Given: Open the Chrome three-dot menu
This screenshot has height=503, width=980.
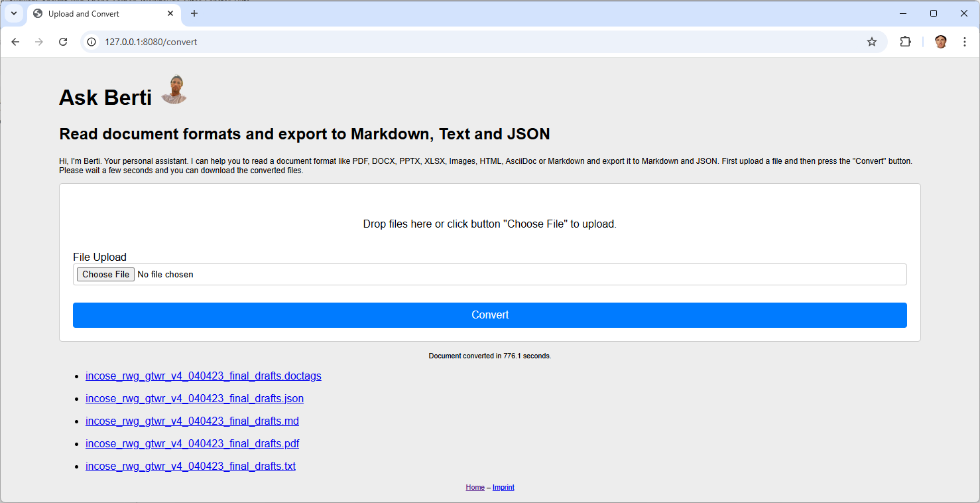Looking at the screenshot, I should coord(965,41).
